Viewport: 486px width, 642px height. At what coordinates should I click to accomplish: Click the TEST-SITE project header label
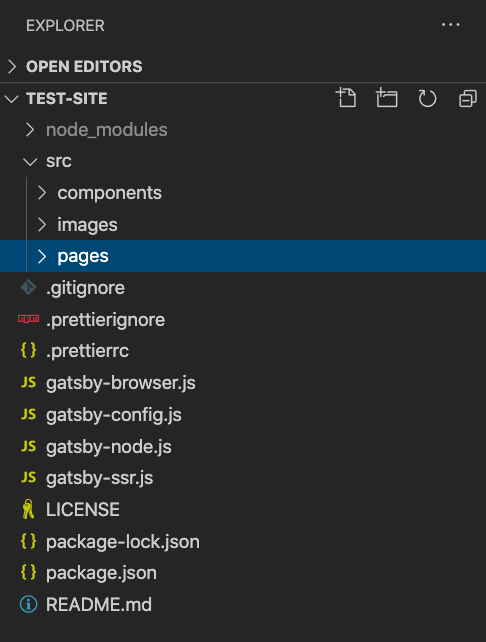click(x=67, y=98)
